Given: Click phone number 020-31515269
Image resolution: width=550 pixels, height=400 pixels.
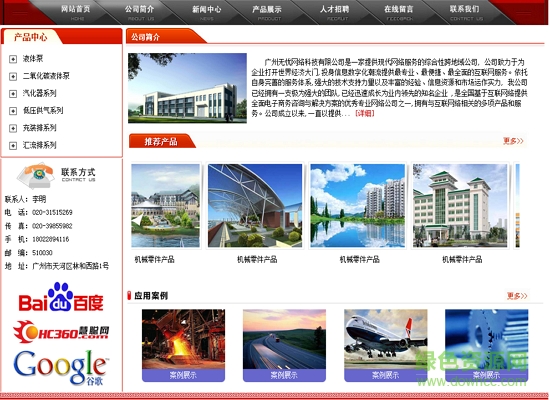Looking at the screenshot, I should tap(52, 213).
